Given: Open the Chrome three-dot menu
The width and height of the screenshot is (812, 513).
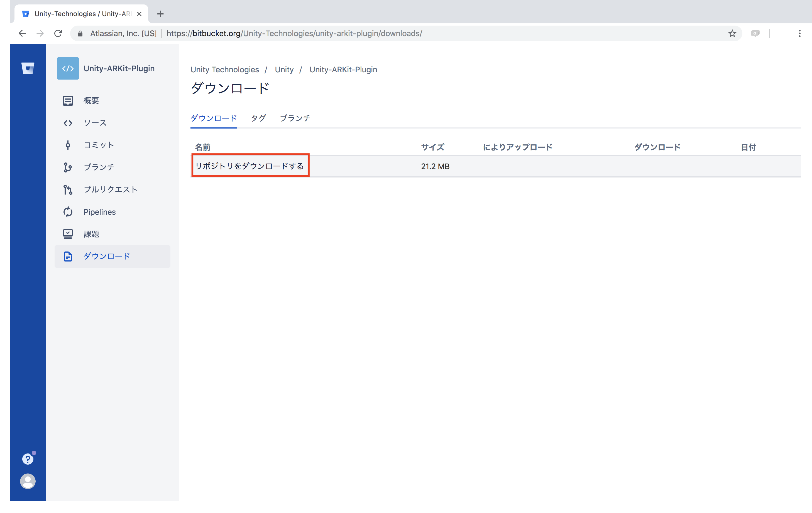Looking at the screenshot, I should pyautogui.click(x=799, y=33).
